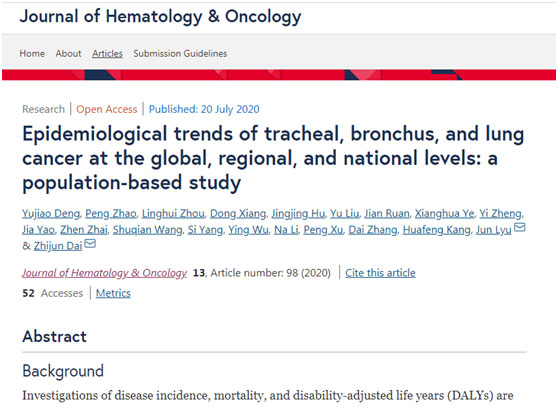Image resolution: width=558 pixels, height=410 pixels.
Task: Open author Huafeng Kang link
Action: click(436, 230)
